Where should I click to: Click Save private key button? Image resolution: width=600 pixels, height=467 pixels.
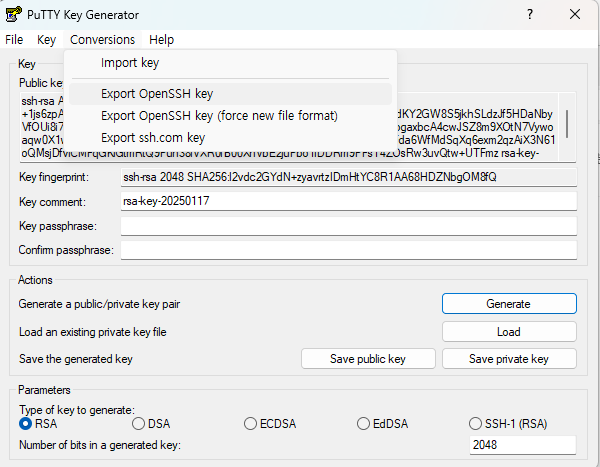tap(509, 359)
